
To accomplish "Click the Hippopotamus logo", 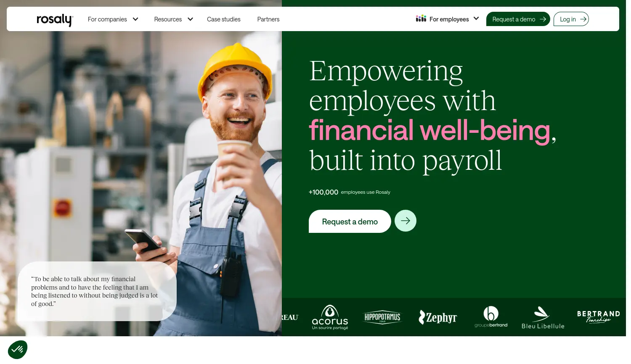I will (x=382, y=317).
